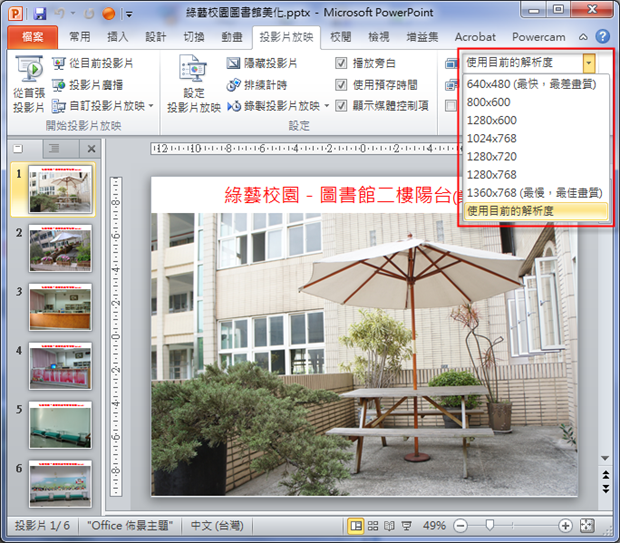
Task: Open the Acrobat tab
Action: (475, 37)
